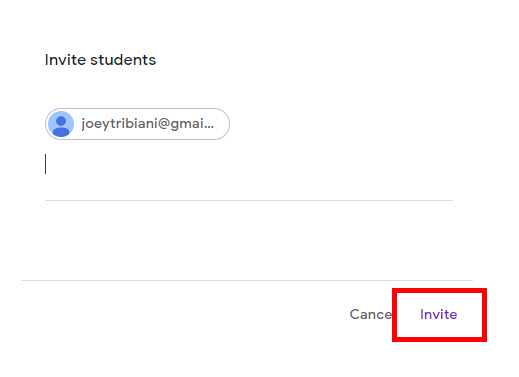The width and height of the screenshot is (519, 377).
Task: Click the divider line above the dialog buttons
Action: point(247,281)
